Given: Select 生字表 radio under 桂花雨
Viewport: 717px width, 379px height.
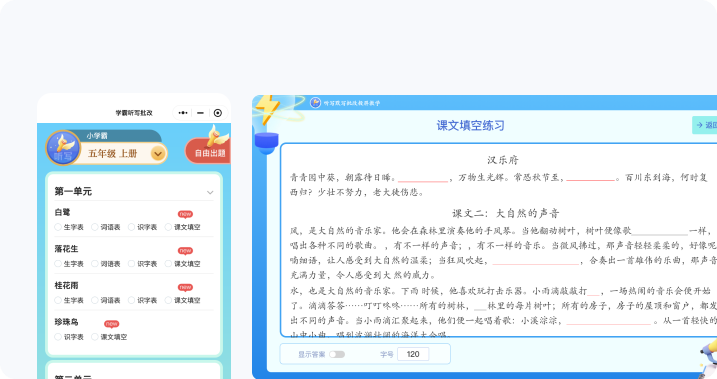Looking at the screenshot, I should pos(58,300).
